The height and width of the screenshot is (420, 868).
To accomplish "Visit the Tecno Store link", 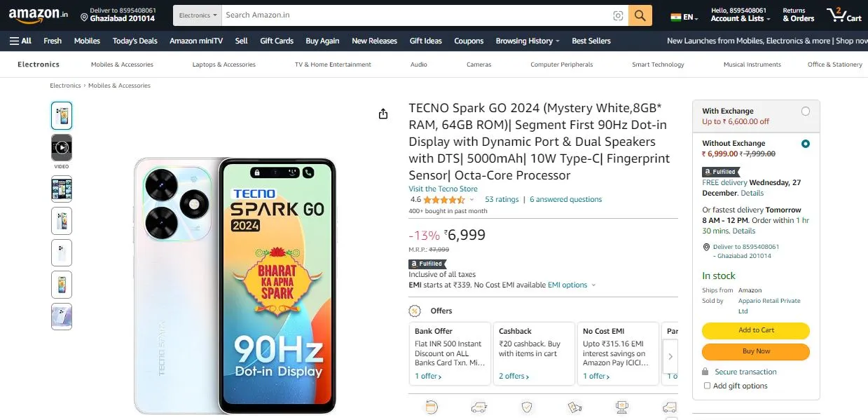I will (x=443, y=189).
